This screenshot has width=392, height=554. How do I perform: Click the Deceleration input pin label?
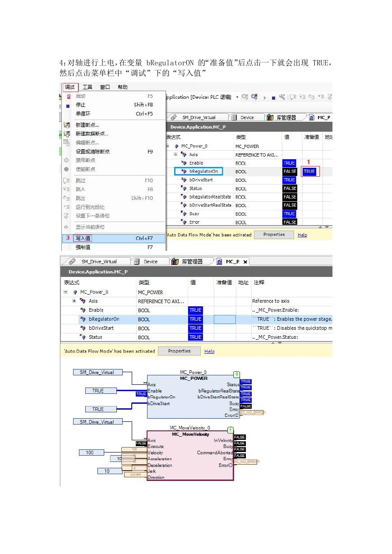click(160, 465)
